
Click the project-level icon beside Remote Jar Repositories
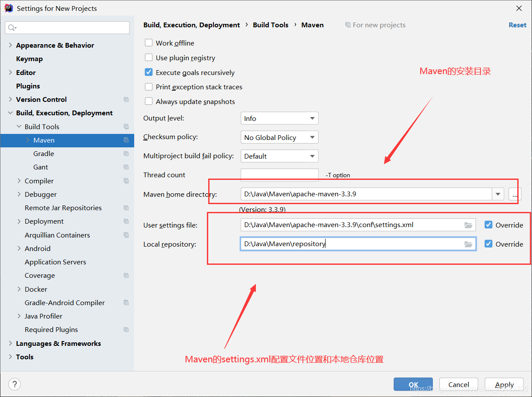pos(126,208)
